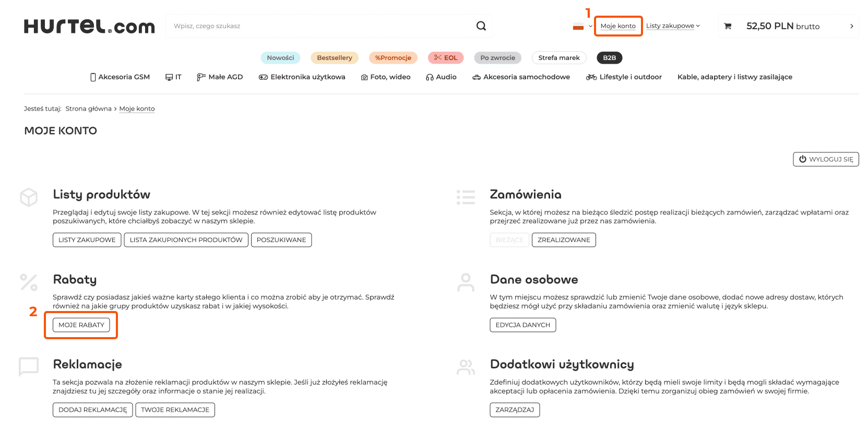Click Edycja danych button
Viewport: 868px width, 442px height.
pyautogui.click(x=523, y=325)
